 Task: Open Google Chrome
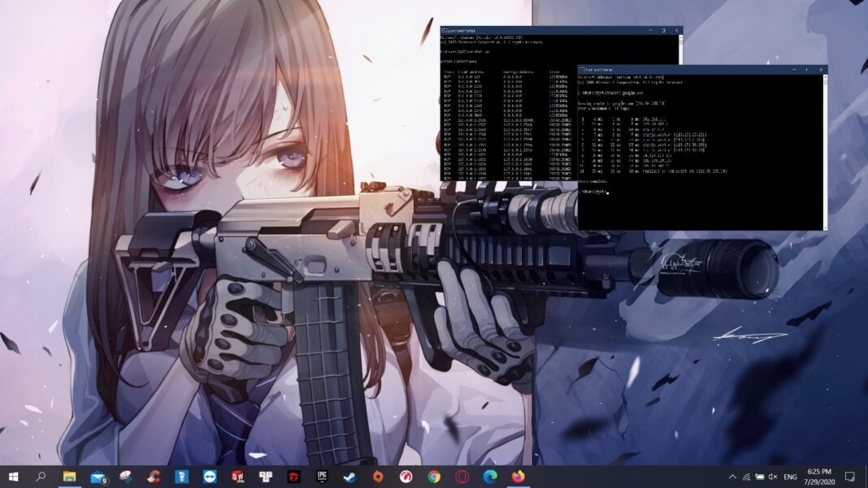click(434, 475)
